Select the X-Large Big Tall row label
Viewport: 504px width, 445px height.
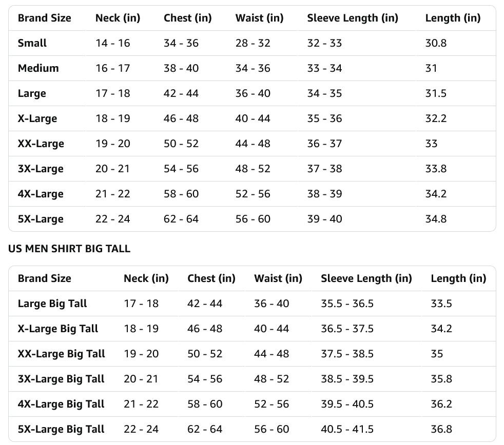58,329
